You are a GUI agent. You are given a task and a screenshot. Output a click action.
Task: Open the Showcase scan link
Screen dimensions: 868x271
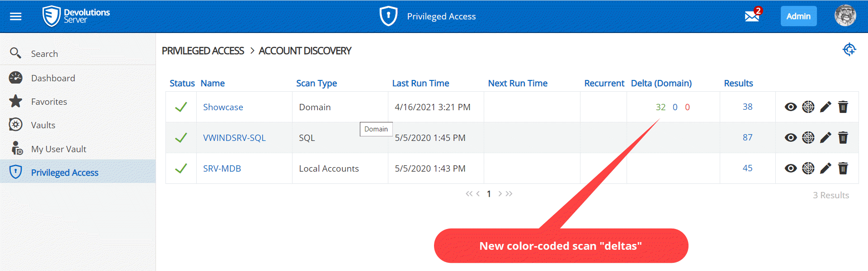[223, 107]
